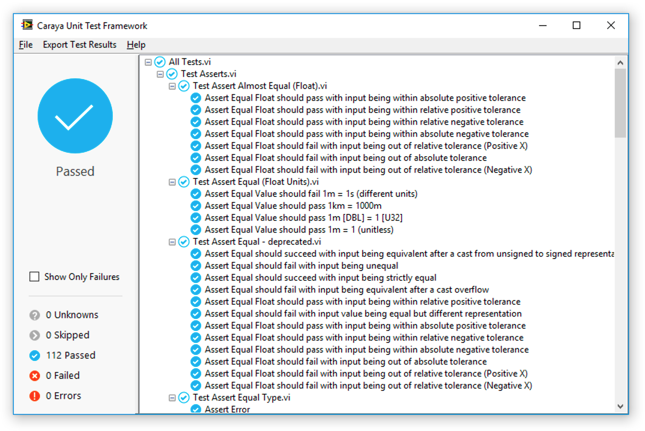Click the red Errors exclamation icon
Screen dimensions: 645x431
35,395
